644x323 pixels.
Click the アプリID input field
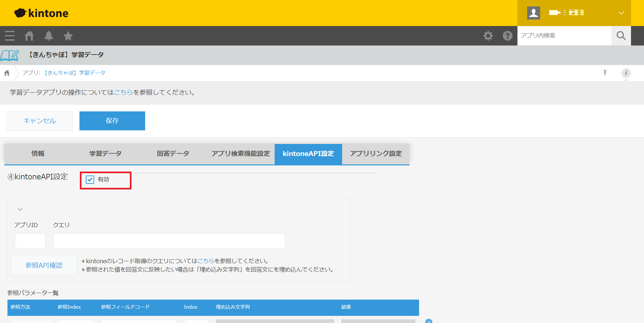30,241
